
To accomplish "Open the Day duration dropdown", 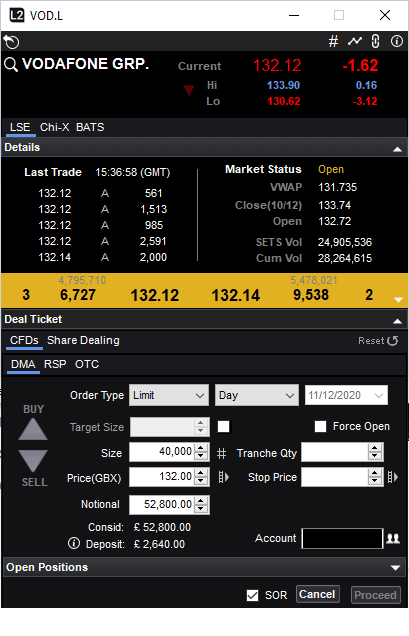I will [x=257, y=395].
